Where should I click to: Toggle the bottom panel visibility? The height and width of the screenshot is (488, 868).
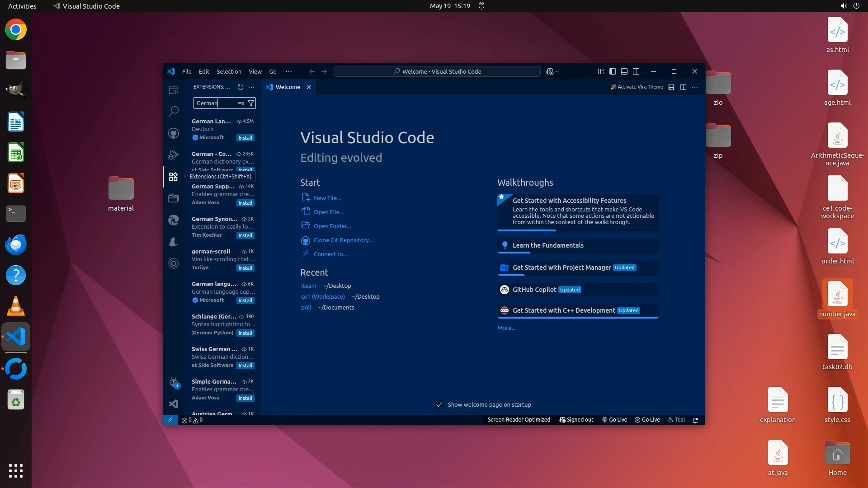click(624, 71)
